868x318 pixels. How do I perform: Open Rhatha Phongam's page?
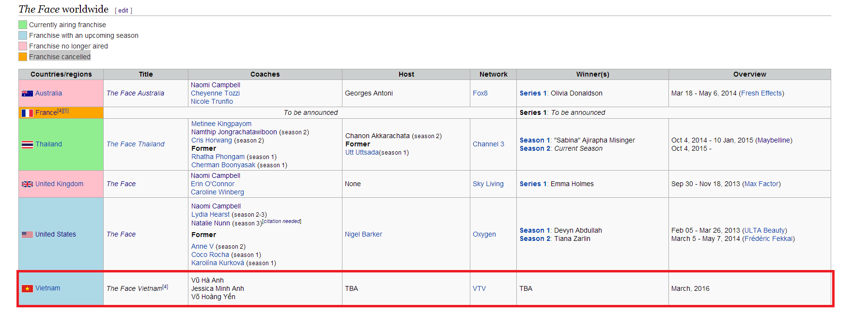218,157
